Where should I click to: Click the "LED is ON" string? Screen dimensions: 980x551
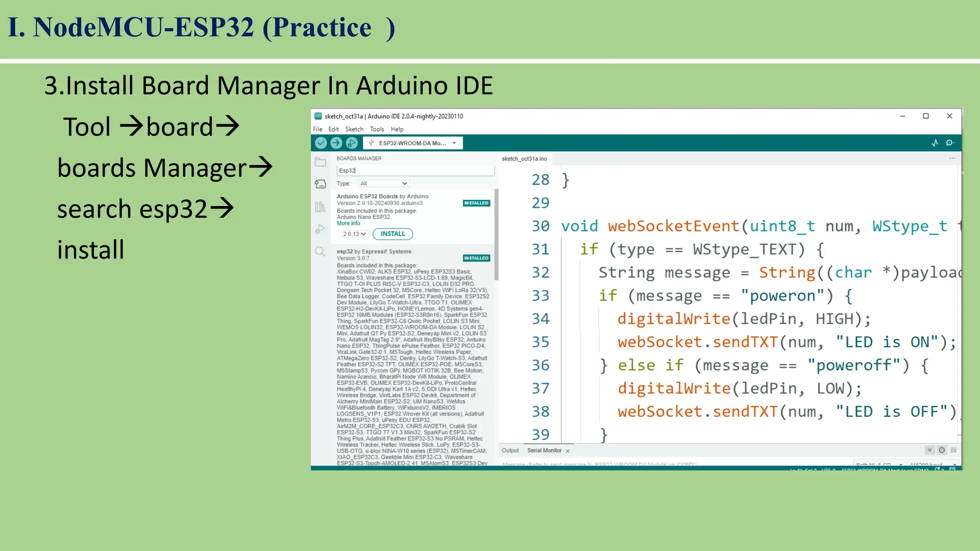pyautogui.click(x=887, y=342)
